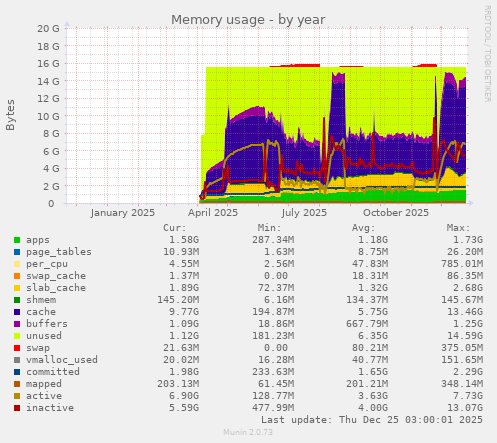Click buffers average value 667.79M
Viewport: 497px width, 443px height.
[367, 324]
